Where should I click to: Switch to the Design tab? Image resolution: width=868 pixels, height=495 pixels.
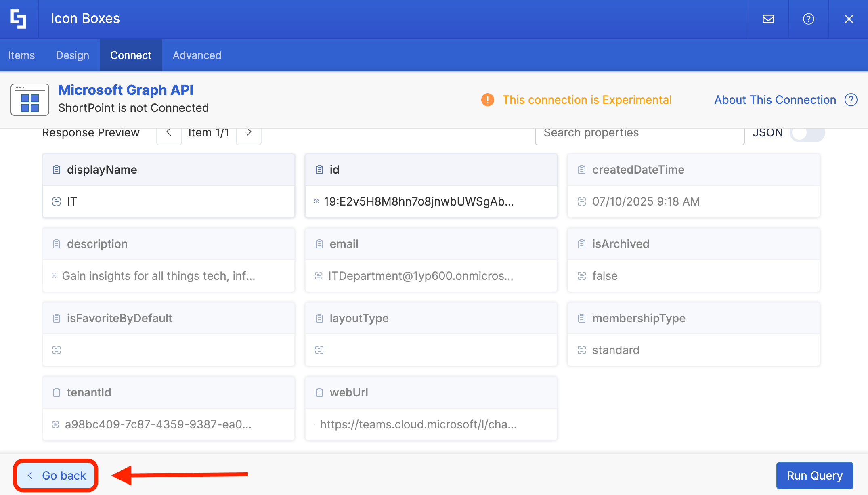(73, 55)
